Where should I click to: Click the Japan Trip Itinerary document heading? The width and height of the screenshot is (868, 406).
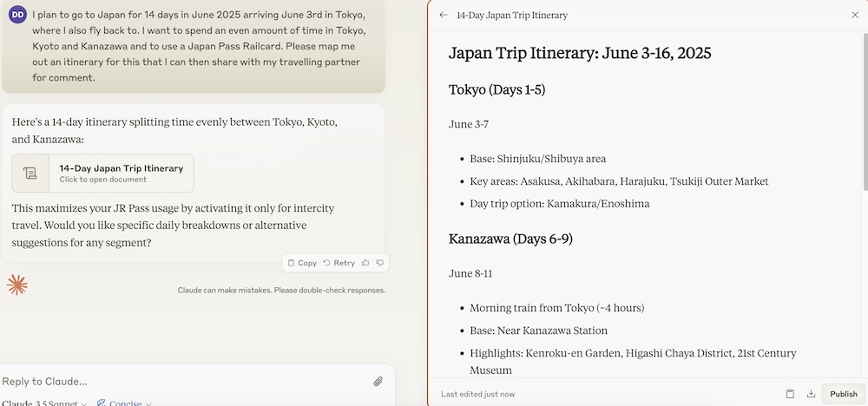[x=580, y=53]
